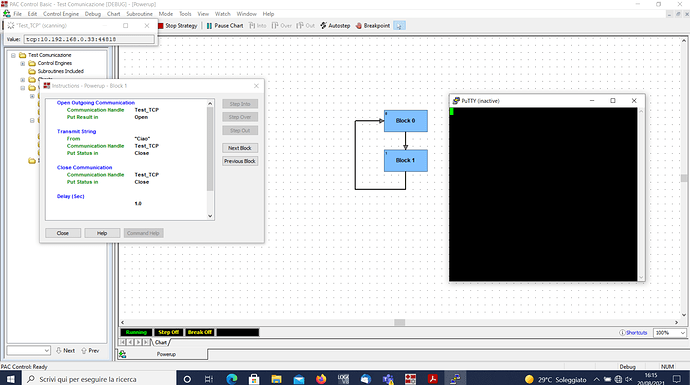Screen dimensions: 690x385
Task: Click the chart horizontal scrollbar thumb
Action: (400, 323)
